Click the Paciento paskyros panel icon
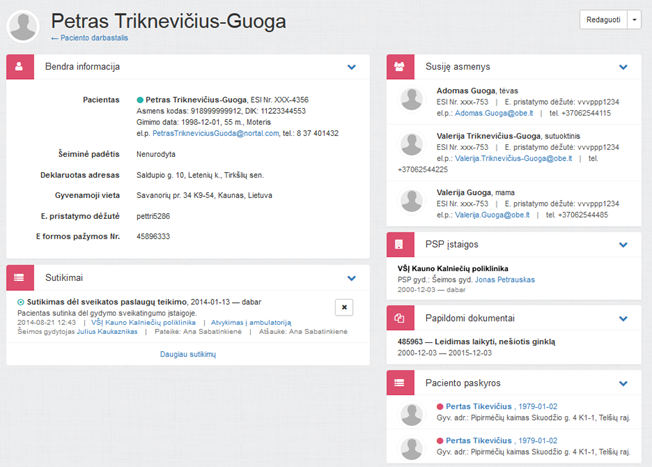Screen dimensions: 652x467 [x=400, y=383]
